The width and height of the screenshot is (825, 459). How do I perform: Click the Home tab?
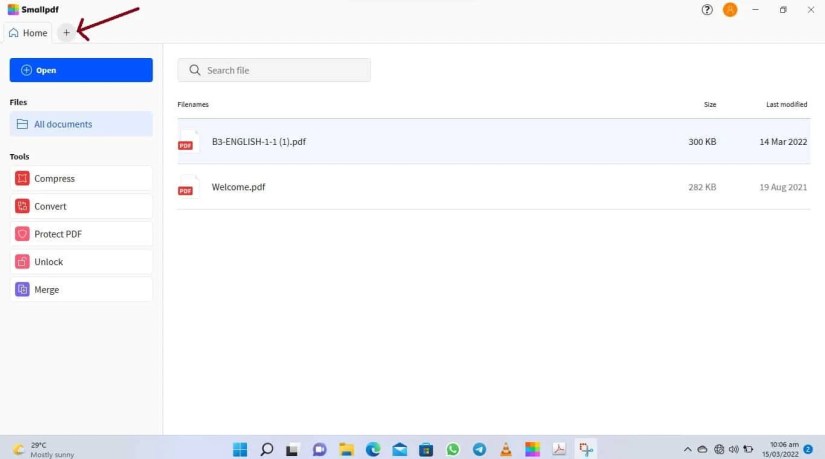coord(28,33)
